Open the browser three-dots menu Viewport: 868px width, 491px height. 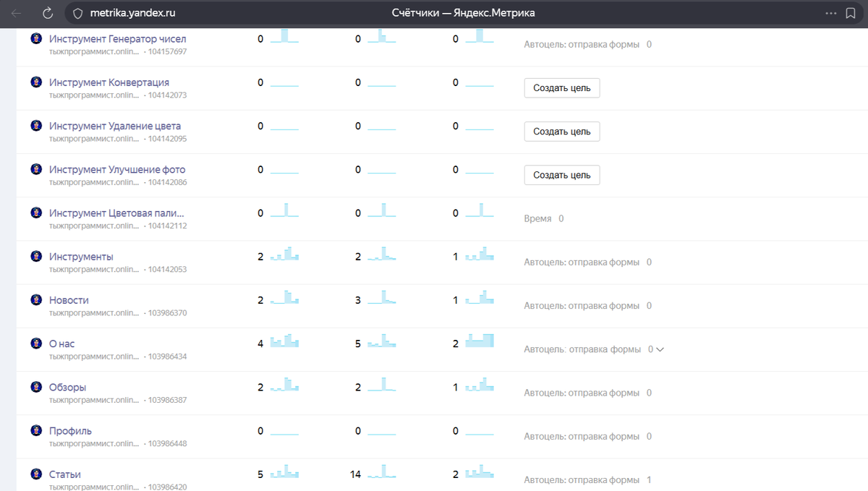[830, 13]
